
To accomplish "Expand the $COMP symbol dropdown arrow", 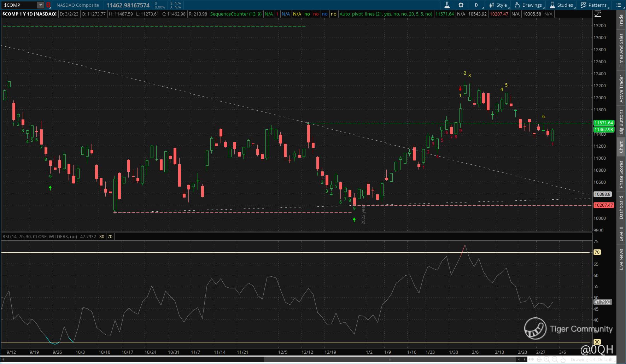I will tap(41, 5).
